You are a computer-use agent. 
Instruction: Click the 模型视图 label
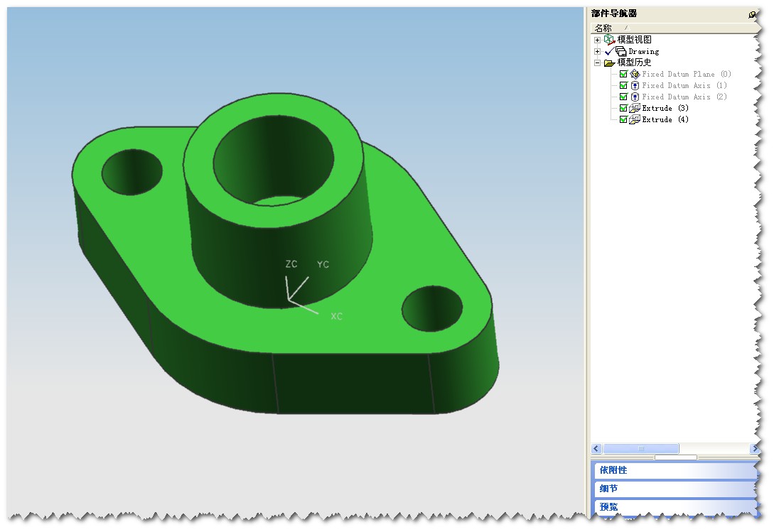click(x=634, y=40)
